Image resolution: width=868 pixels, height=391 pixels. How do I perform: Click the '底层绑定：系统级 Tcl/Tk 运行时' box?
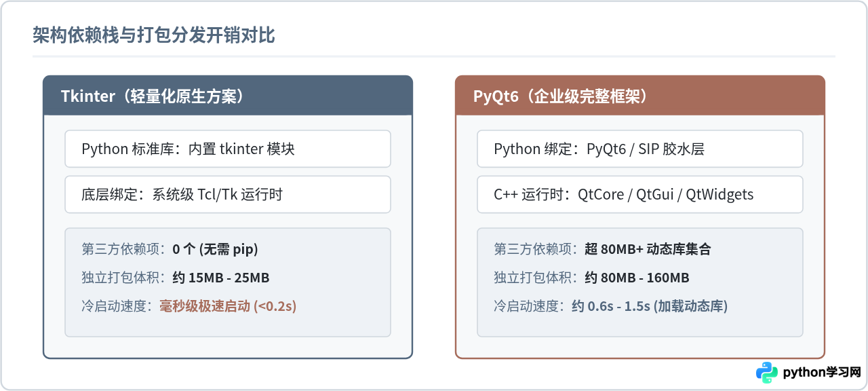[x=228, y=195]
